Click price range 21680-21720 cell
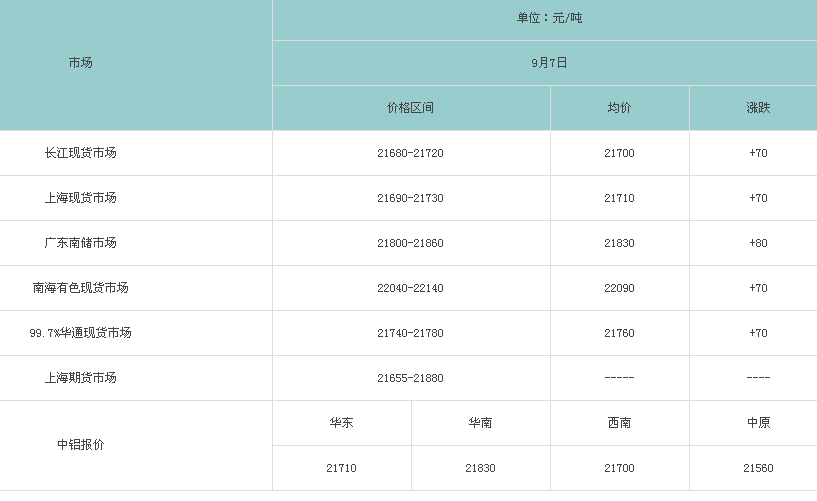The height and width of the screenshot is (501, 817). pyautogui.click(x=410, y=153)
